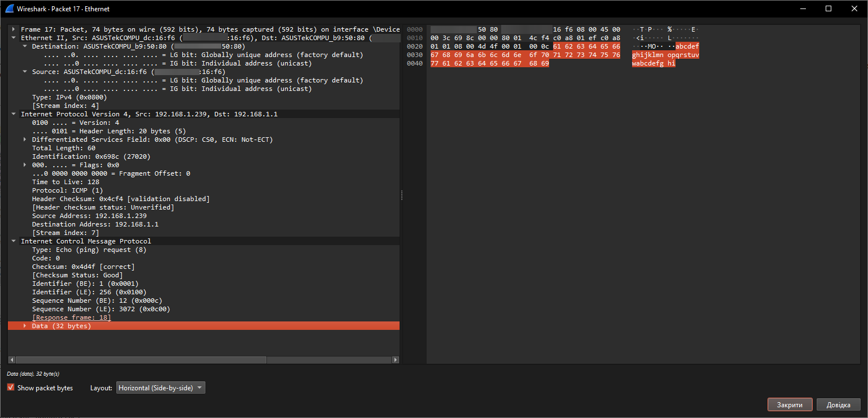The height and width of the screenshot is (418, 868).
Task: Click the Довідка help button
Action: point(838,405)
